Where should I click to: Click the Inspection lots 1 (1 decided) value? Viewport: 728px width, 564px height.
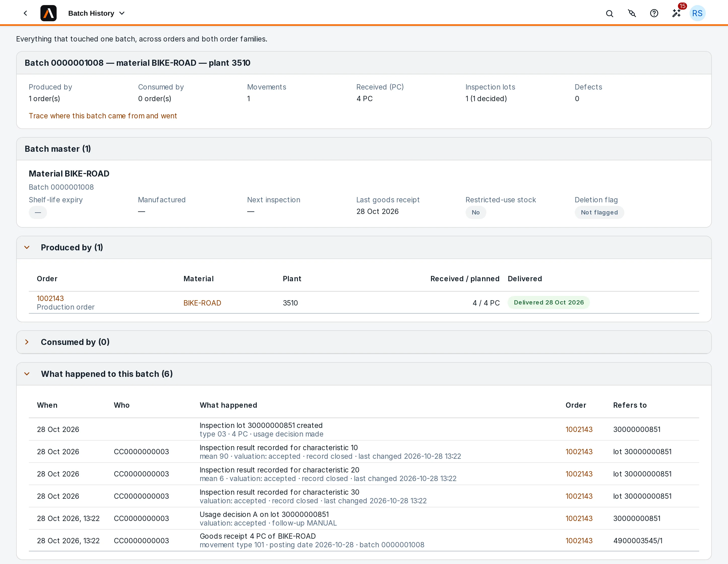(486, 99)
